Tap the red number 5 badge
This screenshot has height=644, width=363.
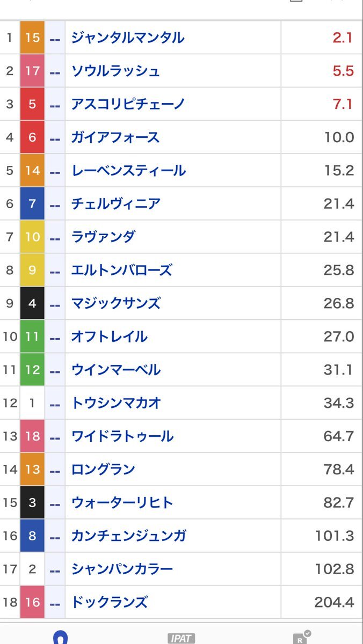(x=32, y=104)
